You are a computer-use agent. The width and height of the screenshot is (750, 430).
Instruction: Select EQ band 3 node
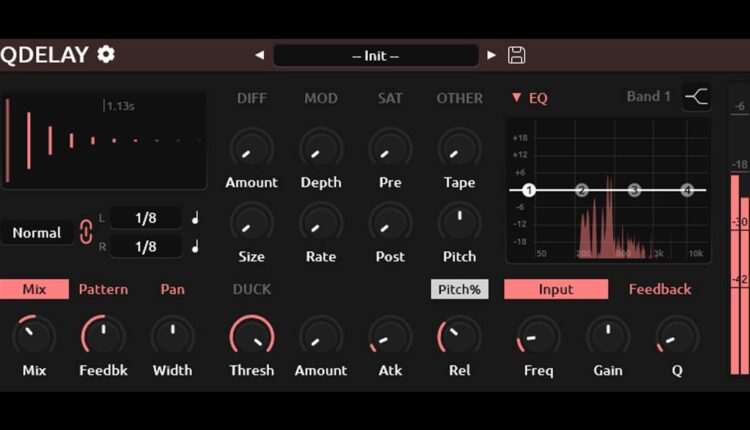[634, 190]
